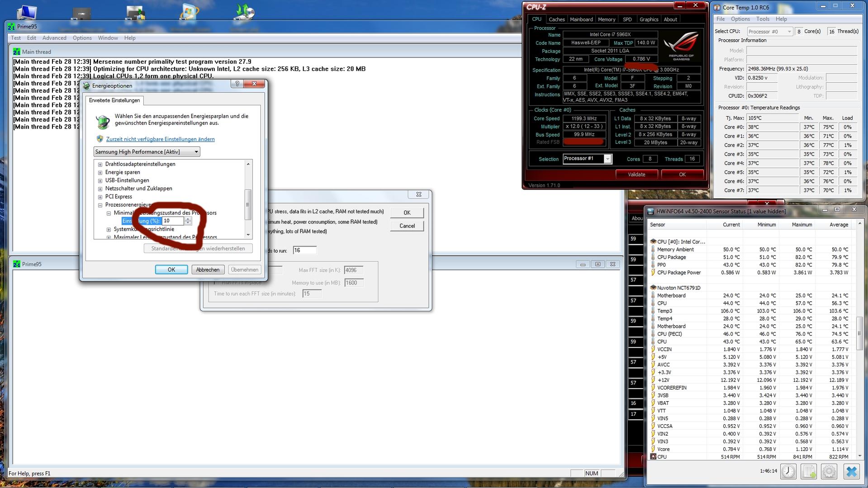The image size is (868, 488).
Task: Switch to CPU-Z Mainboard tab
Action: [x=581, y=19]
